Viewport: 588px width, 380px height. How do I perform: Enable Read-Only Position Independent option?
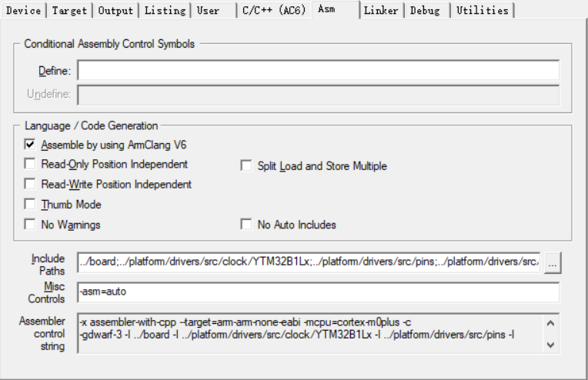pyautogui.click(x=30, y=165)
